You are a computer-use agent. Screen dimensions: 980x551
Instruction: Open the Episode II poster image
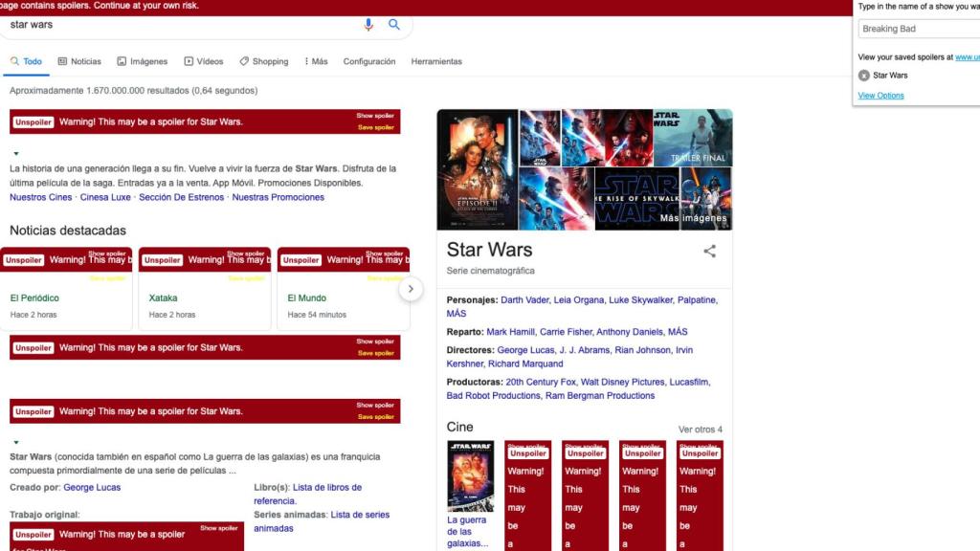(x=478, y=169)
